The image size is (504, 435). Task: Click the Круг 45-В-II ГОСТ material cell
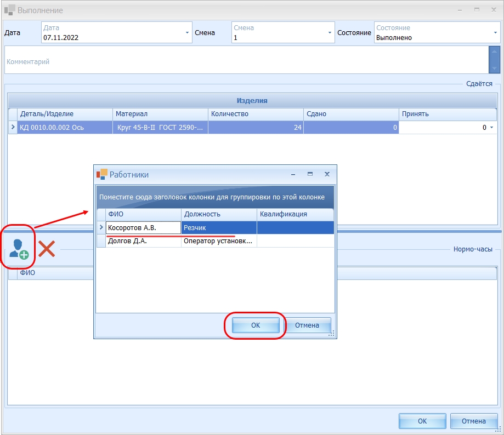coord(160,128)
